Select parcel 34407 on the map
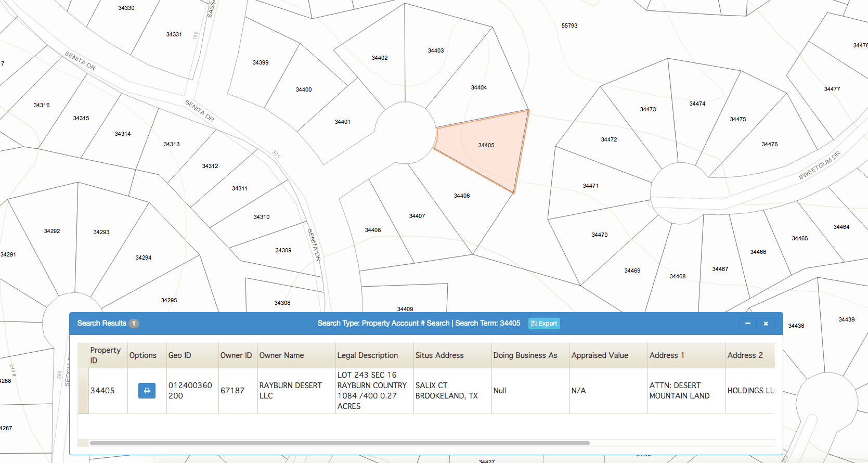 [x=417, y=216]
